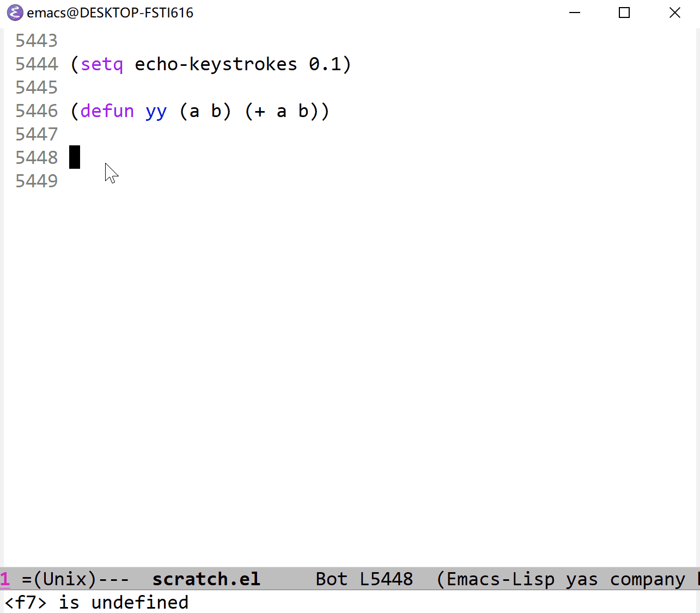This screenshot has width=700, height=613.
Task: Click the L5448 line number indicator
Action: 386,579
